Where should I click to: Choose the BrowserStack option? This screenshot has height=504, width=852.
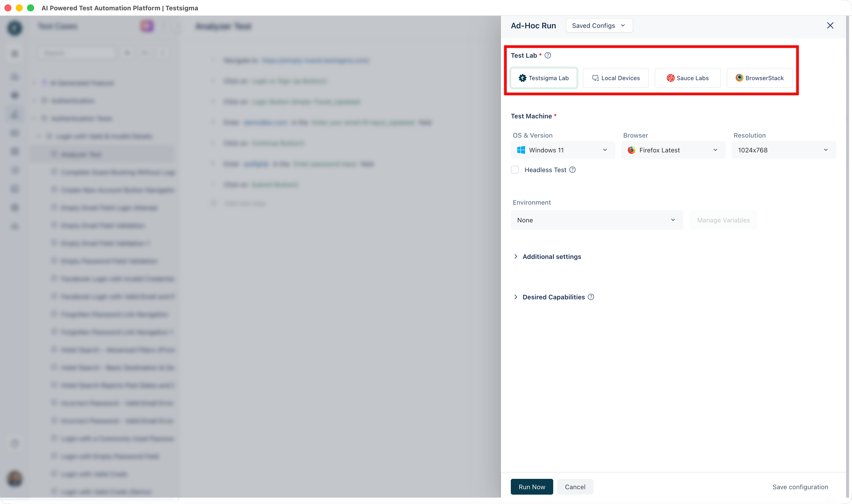pos(760,78)
